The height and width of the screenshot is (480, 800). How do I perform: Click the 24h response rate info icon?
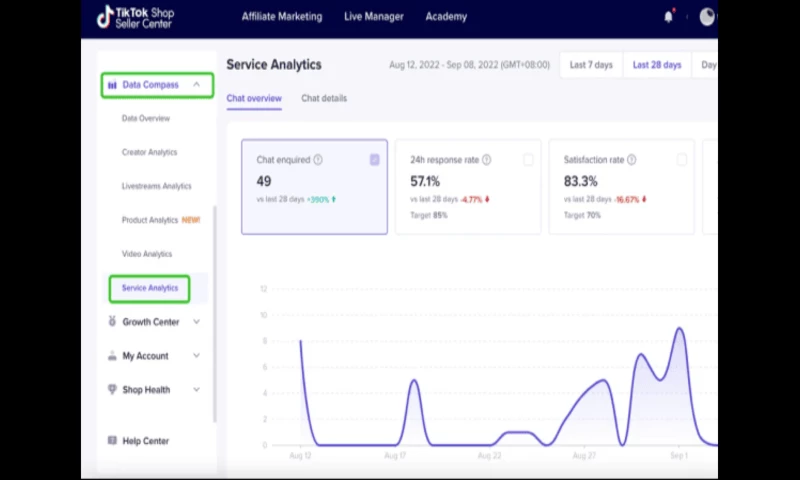[487, 160]
